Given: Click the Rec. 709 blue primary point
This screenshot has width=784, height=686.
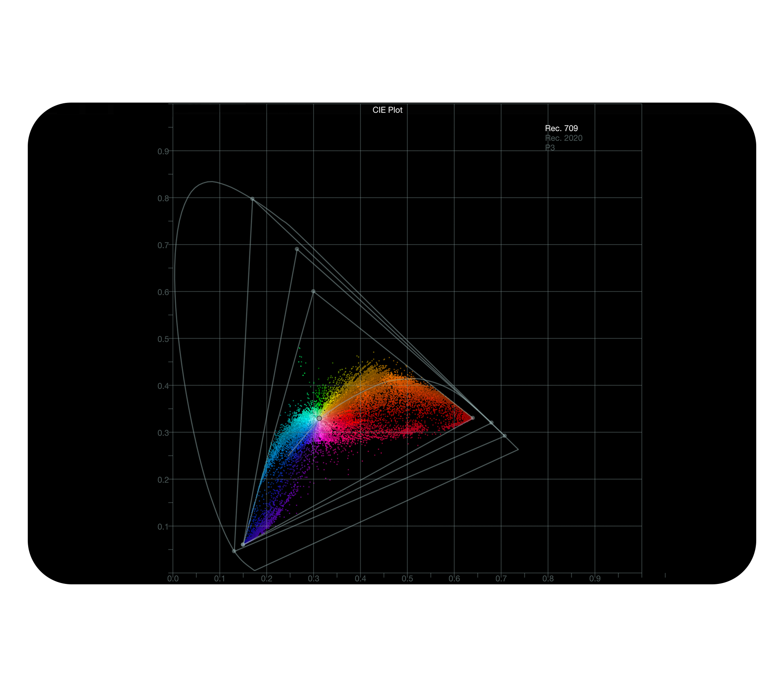Looking at the screenshot, I should pyautogui.click(x=243, y=544).
